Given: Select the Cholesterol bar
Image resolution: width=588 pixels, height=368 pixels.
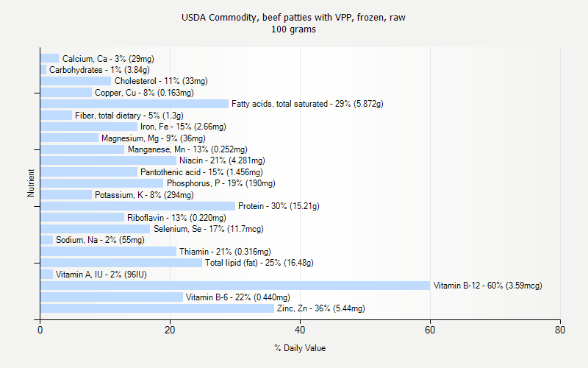Looking at the screenshot, I should coord(76,81).
